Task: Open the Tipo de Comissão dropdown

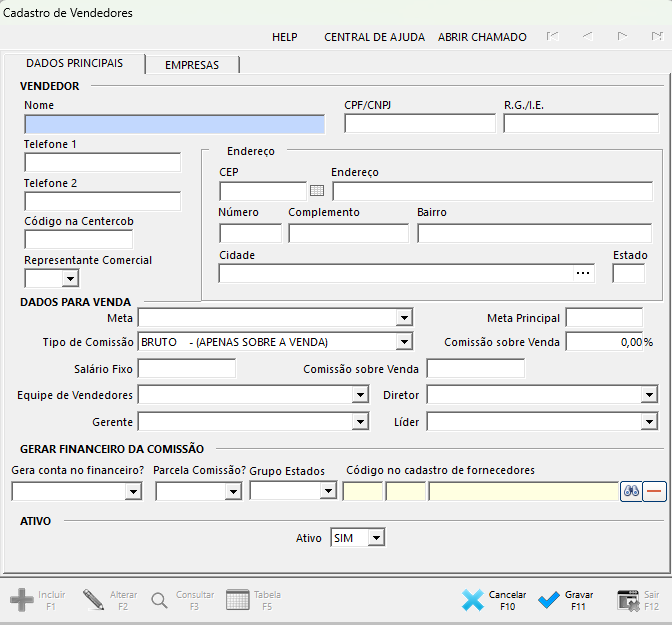Action: click(x=403, y=342)
